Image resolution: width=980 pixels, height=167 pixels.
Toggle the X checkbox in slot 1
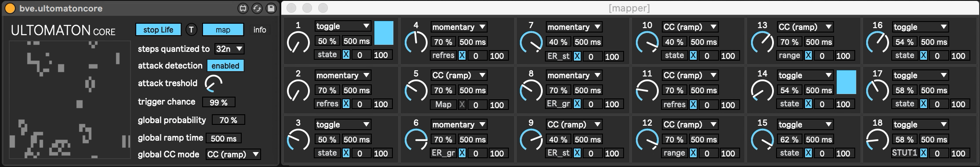tap(346, 55)
